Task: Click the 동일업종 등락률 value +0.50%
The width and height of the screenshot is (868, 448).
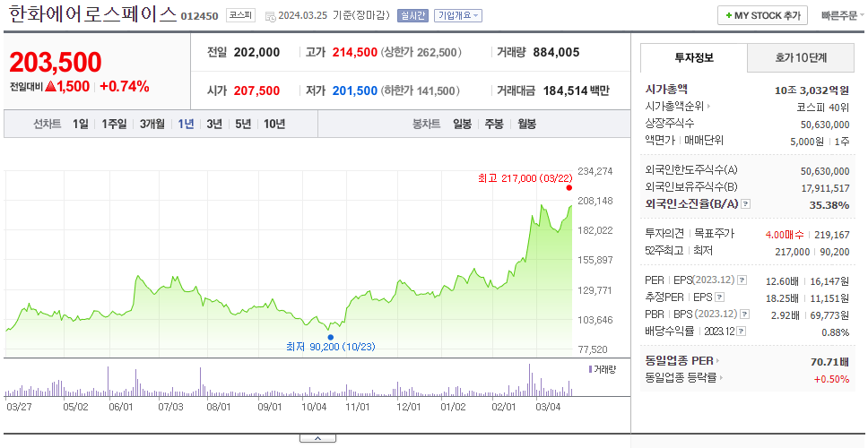Action: 831,379
